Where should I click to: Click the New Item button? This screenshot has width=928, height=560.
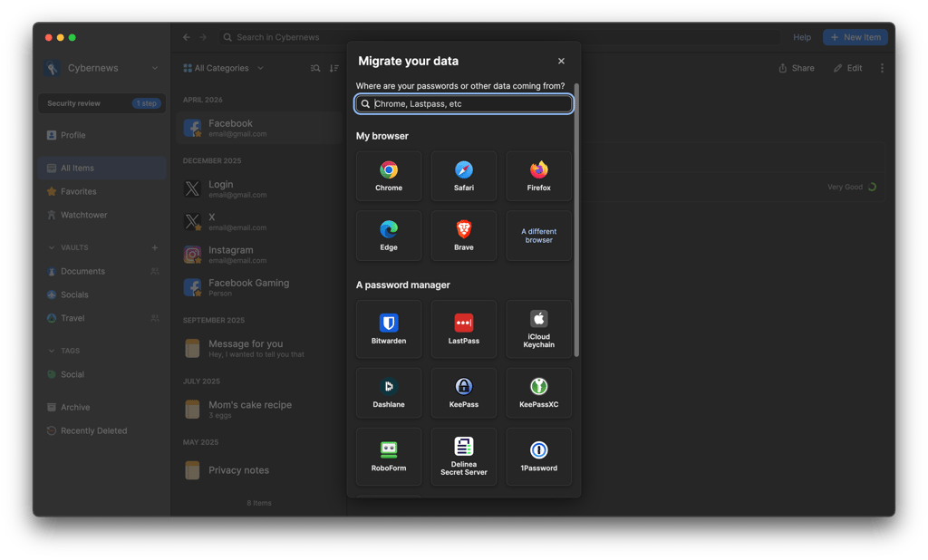click(855, 37)
